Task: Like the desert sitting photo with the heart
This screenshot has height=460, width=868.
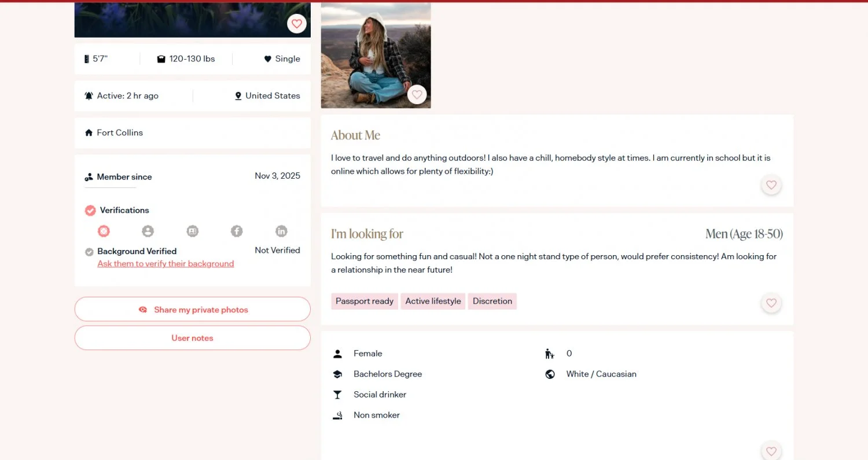Action: (x=417, y=95)
